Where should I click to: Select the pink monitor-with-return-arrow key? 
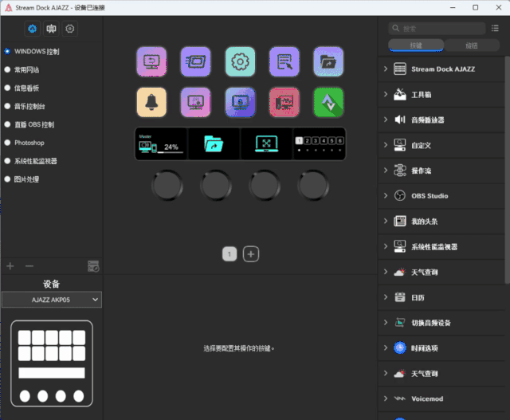[151, 62]
